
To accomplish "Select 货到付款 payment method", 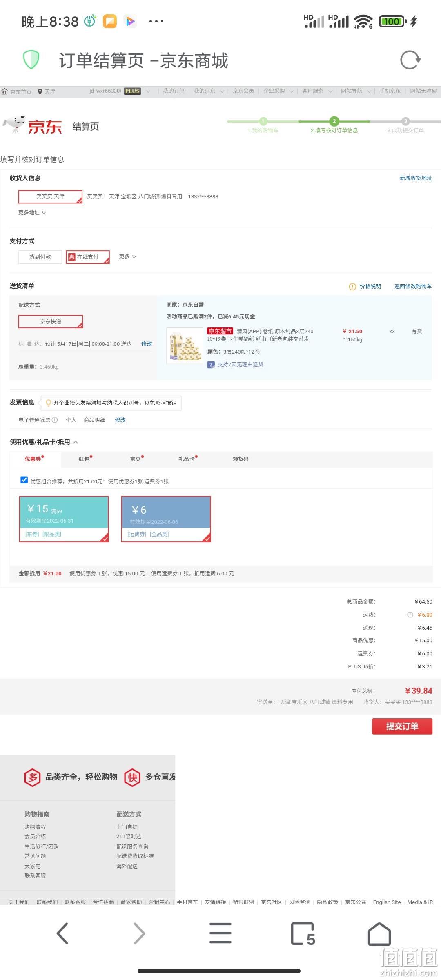I will 40,257.
